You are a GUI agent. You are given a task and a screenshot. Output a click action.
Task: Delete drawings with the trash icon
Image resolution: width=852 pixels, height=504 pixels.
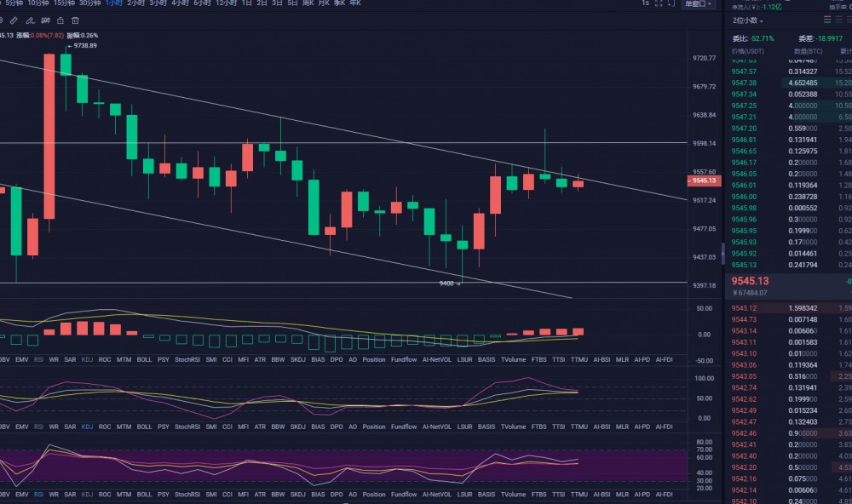[x=75, y=20]
